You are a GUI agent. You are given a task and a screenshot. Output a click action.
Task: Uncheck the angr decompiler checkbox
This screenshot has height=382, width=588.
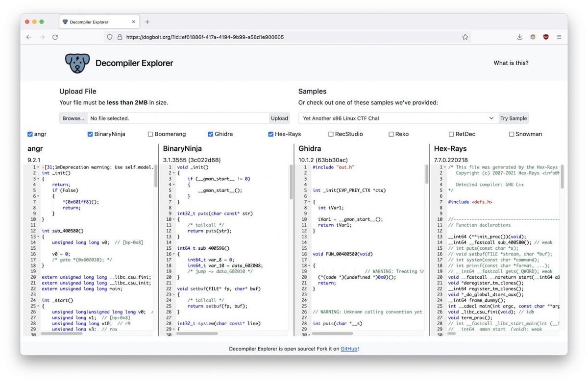30,134
